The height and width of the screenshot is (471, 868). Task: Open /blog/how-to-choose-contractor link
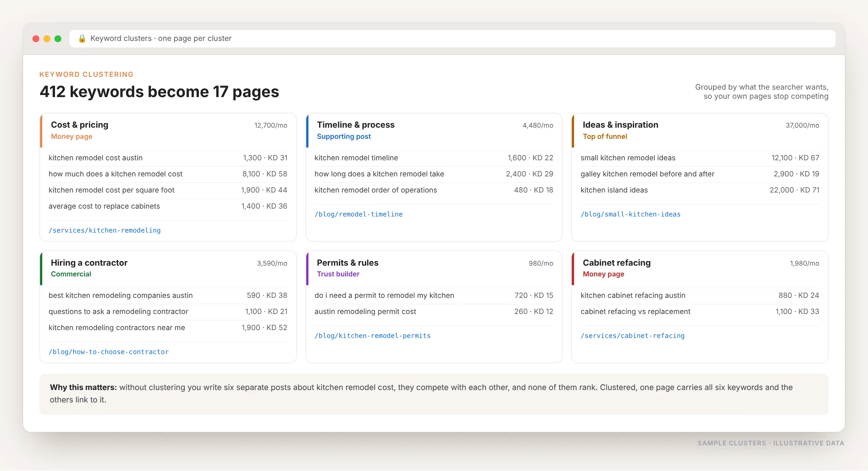tap(109, 352)
